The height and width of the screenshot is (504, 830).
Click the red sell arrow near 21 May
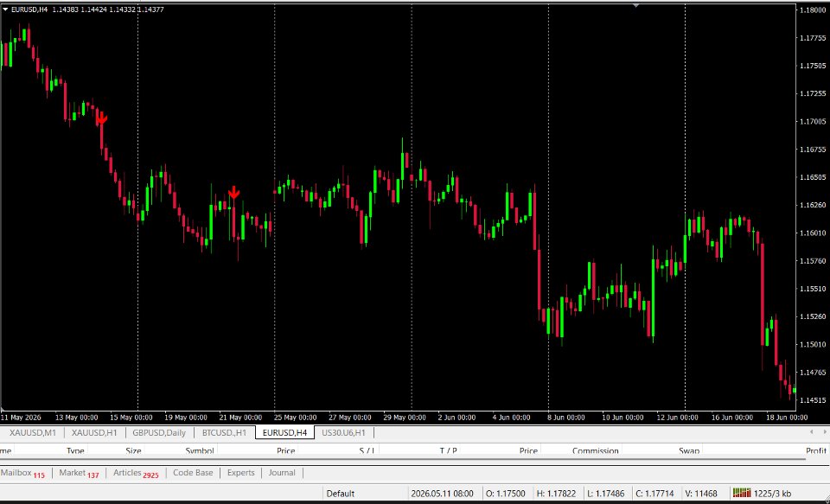(234, 193)
